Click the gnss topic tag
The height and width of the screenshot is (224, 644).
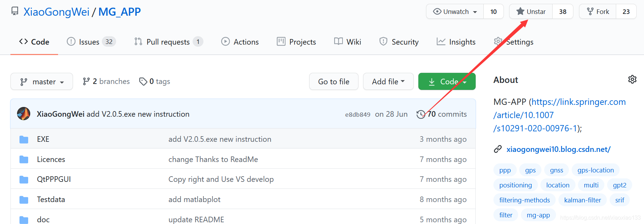tap(556, 170)
